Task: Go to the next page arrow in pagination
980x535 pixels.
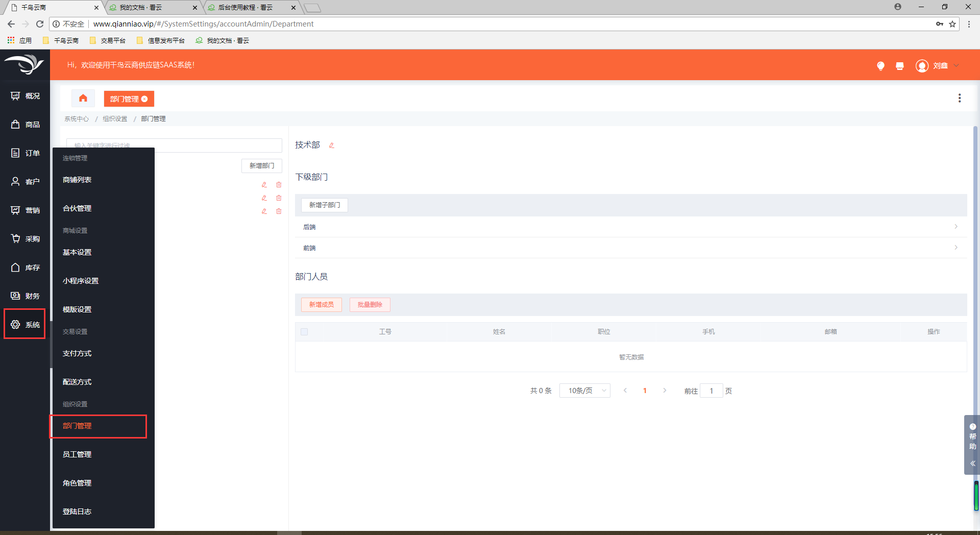Action: [665, 391]
